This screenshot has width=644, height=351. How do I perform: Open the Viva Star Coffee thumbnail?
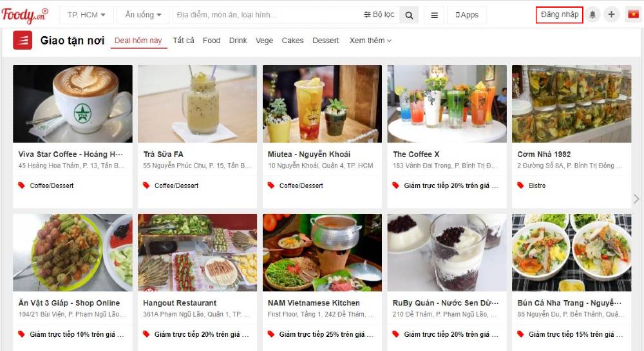point(73,104)
